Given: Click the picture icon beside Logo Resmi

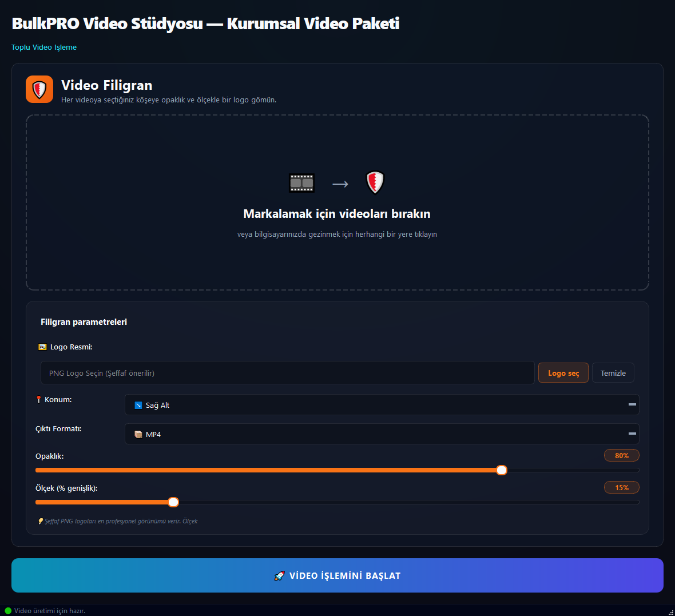Looking at the screenshot, I should coord(42,347).
